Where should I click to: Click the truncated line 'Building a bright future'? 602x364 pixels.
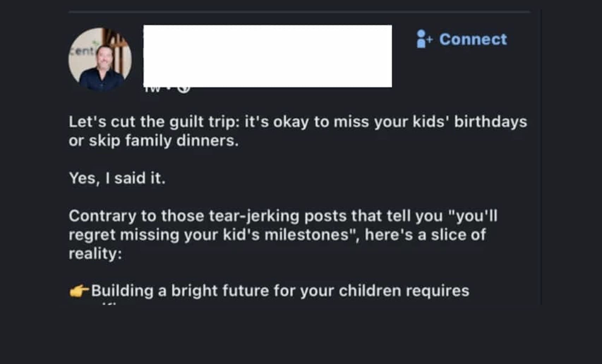275,291
